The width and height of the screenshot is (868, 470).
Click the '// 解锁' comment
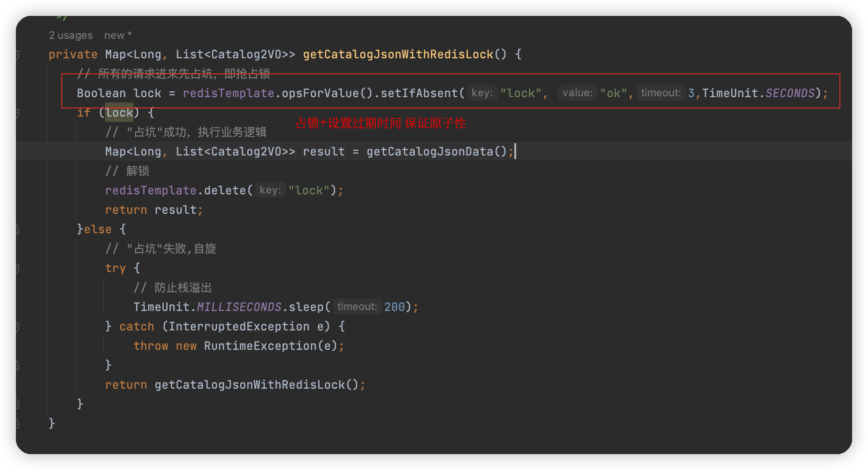pos(127,171)
